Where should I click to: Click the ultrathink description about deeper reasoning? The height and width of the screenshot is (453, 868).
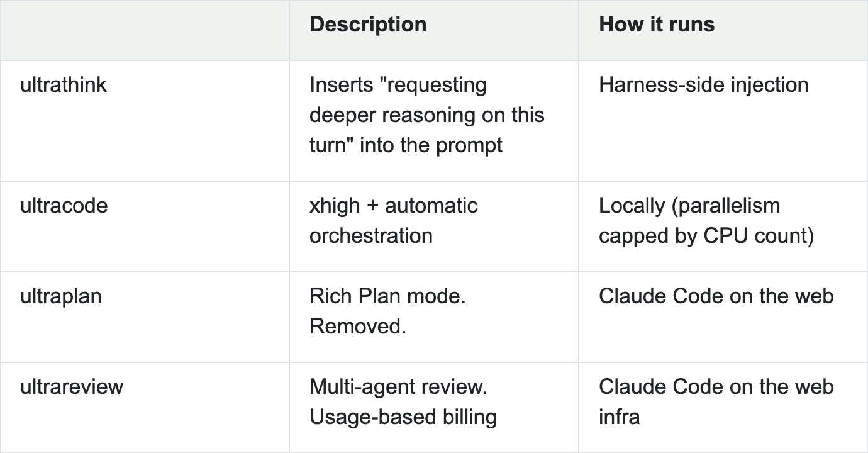pos(427,115)
